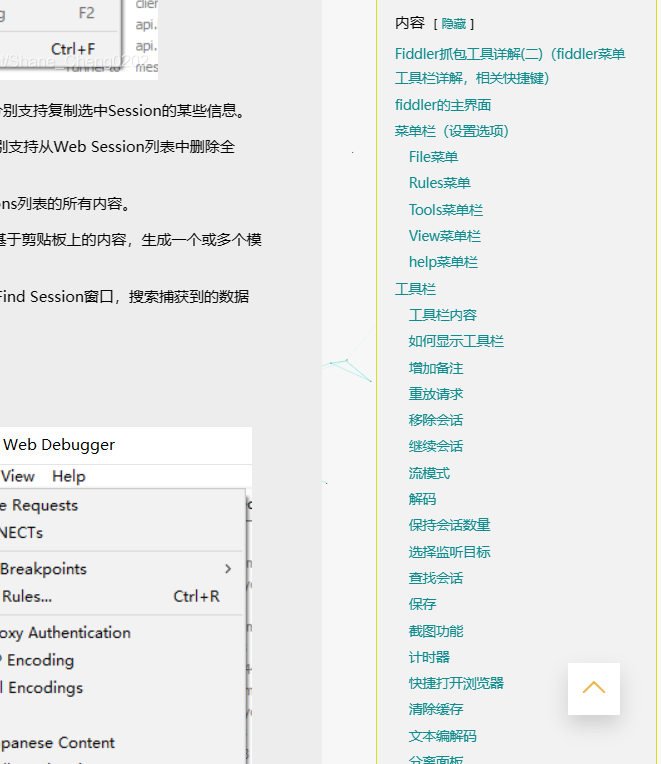Jump to help菜单栏 section
This screenshot has height=764, width=661.
coord(443,262)
